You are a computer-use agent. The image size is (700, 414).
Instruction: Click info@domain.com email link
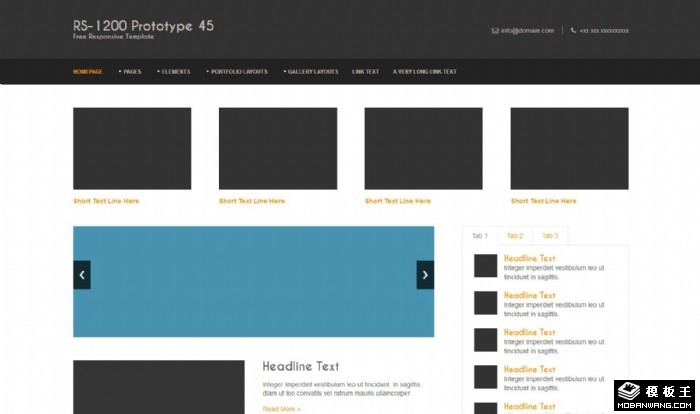pos(527,31)
